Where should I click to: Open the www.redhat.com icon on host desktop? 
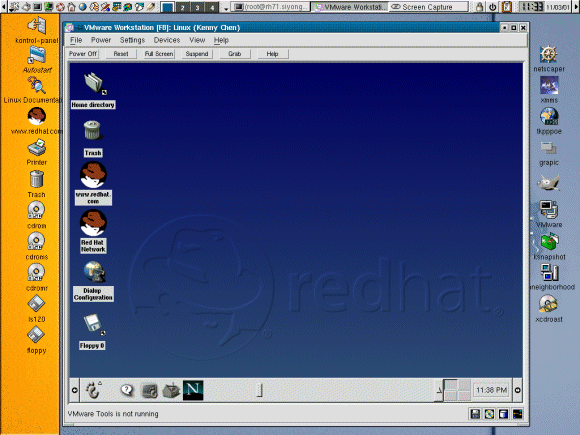[x=37, y=116]
